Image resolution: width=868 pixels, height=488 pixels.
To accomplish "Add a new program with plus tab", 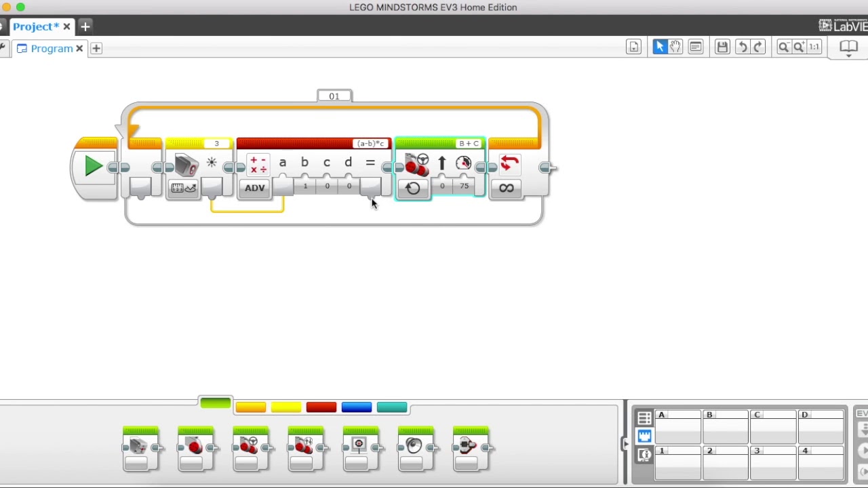I will 96,49.
